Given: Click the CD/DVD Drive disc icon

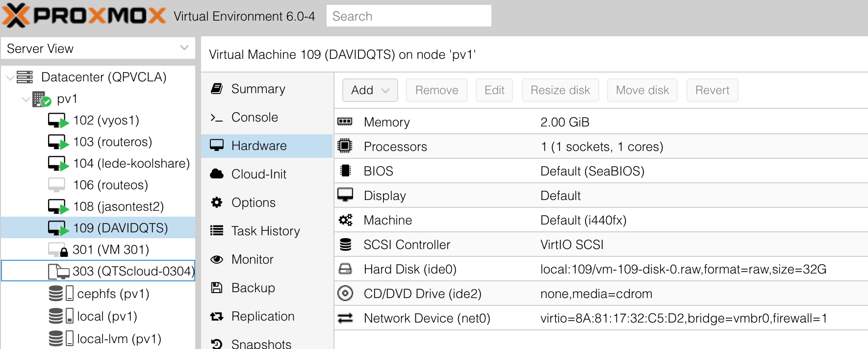Looking at the screenshot, I should point(345,293).
